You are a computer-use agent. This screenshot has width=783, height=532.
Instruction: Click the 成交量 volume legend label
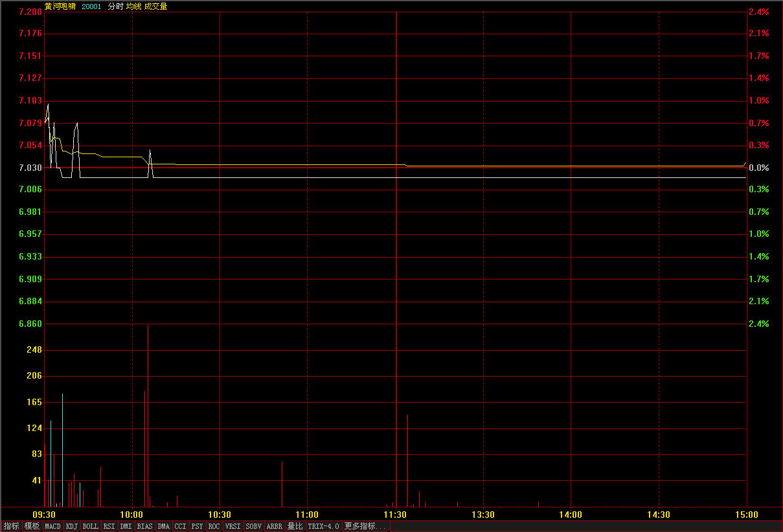pos(155,6)
